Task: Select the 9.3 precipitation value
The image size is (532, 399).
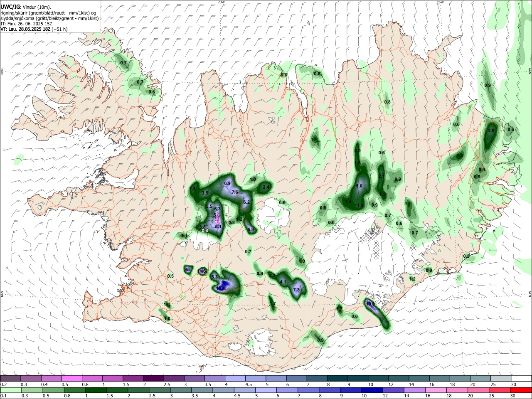Action: tap(187, 269)
